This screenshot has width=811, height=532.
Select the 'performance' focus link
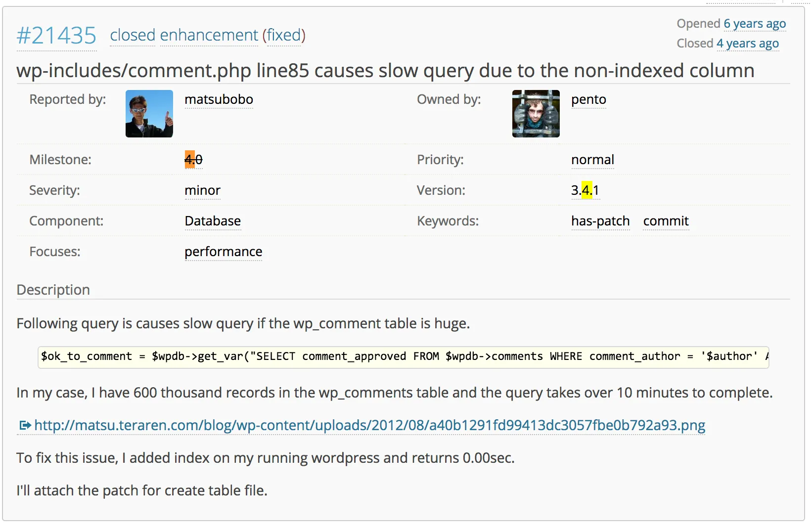pos(223,252)
